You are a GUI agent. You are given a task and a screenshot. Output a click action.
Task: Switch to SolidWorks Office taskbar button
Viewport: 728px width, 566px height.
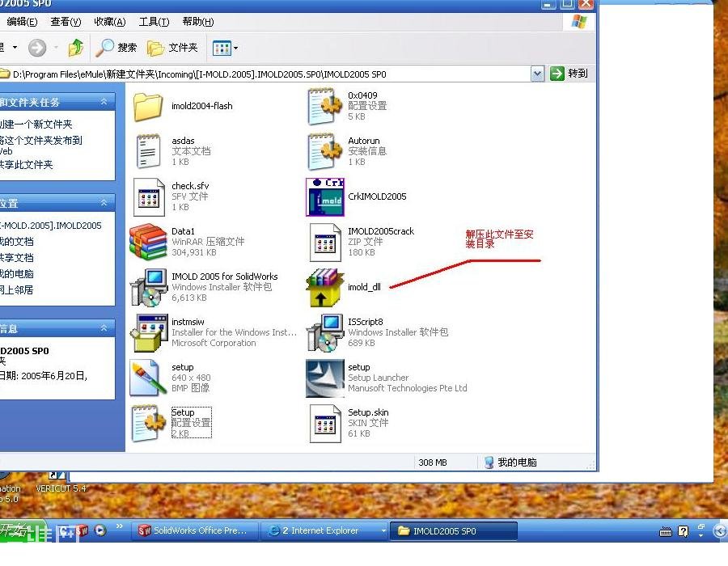pos(195,530)
